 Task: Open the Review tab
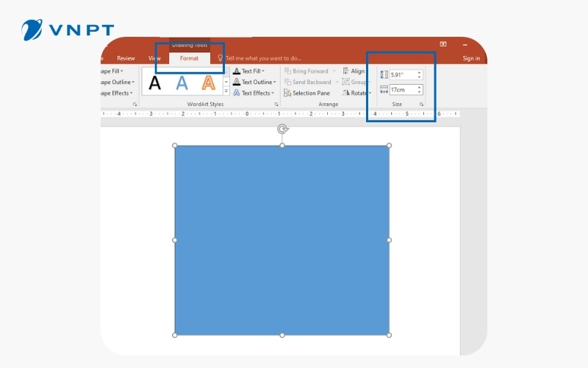click(x=126, y=58)
